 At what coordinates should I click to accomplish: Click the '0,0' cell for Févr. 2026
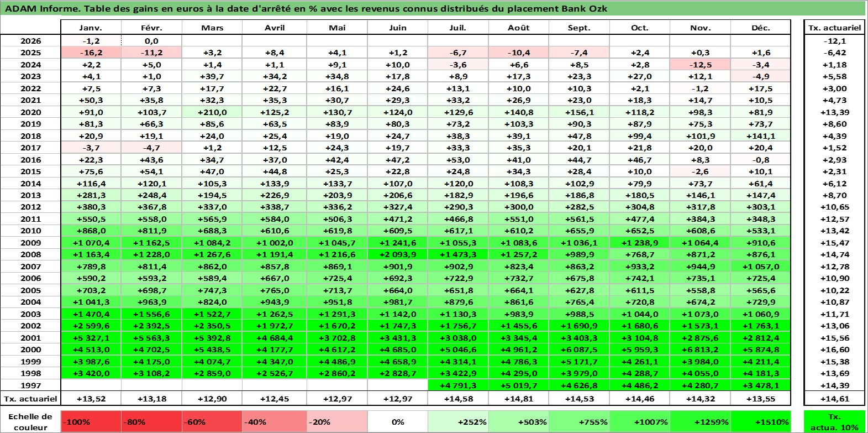pos(151,41)
